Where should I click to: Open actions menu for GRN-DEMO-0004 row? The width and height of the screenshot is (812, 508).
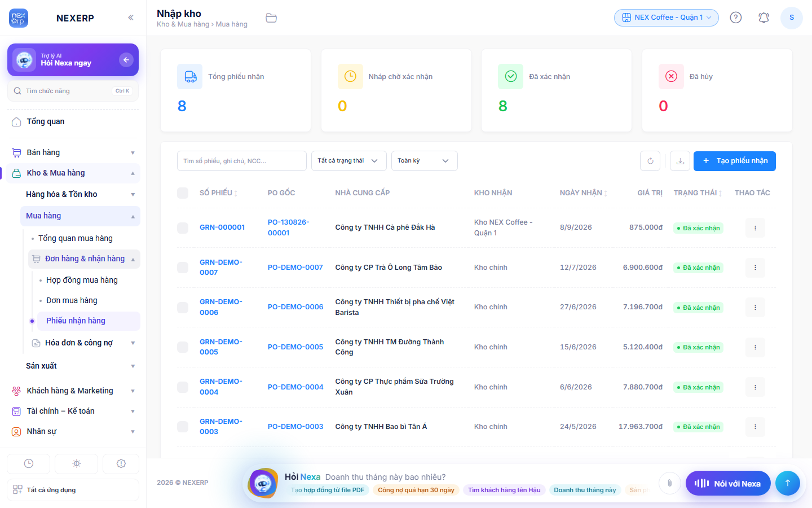tap(755, 387)
